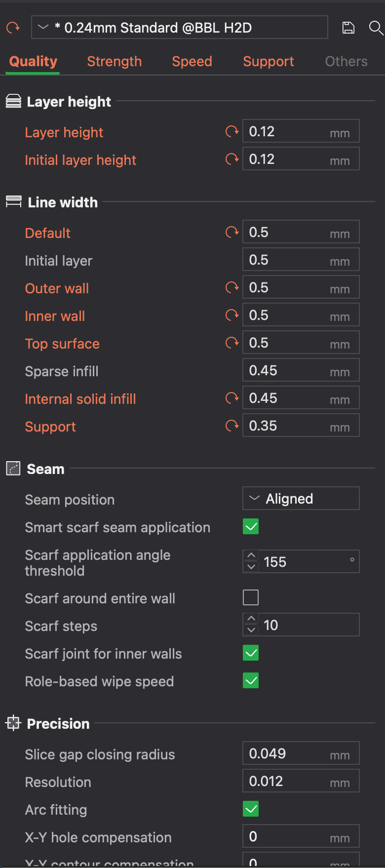Decrease Scarf steps with down arrow

click(251, 631)
